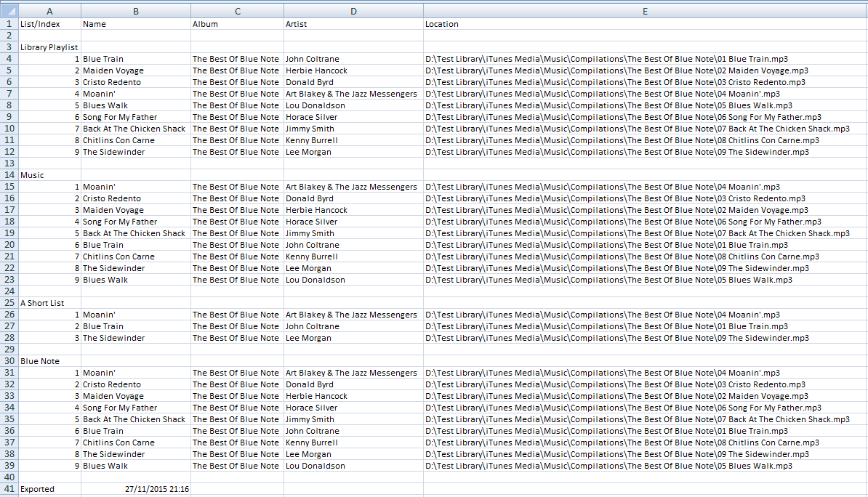Click 'Jimmy Smith' in row 35

pos(354,419)
